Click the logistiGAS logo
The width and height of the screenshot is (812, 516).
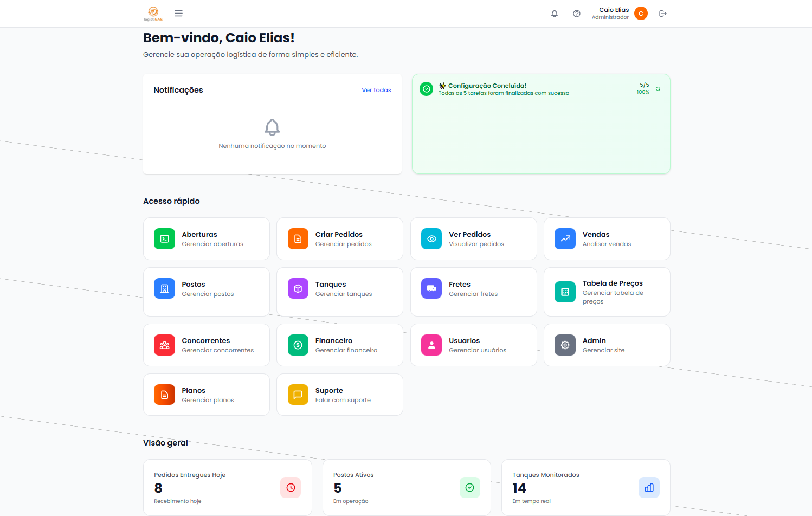pos(153,14)
